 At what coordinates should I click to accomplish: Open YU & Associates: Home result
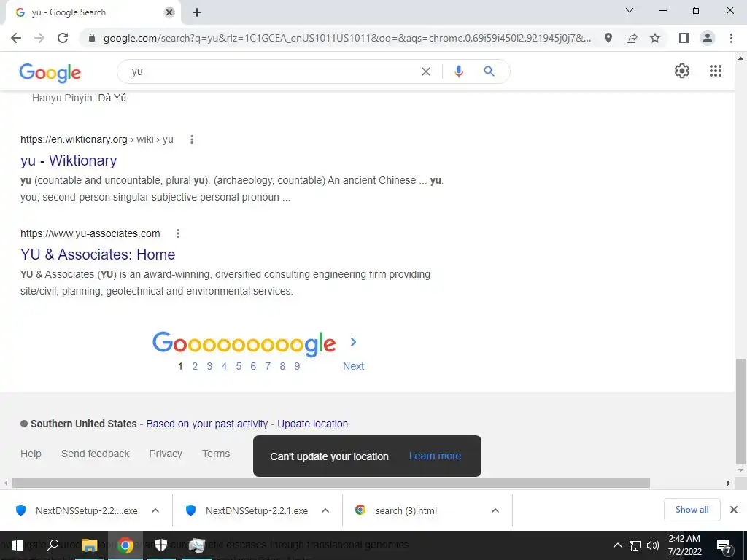click(98, 254)
